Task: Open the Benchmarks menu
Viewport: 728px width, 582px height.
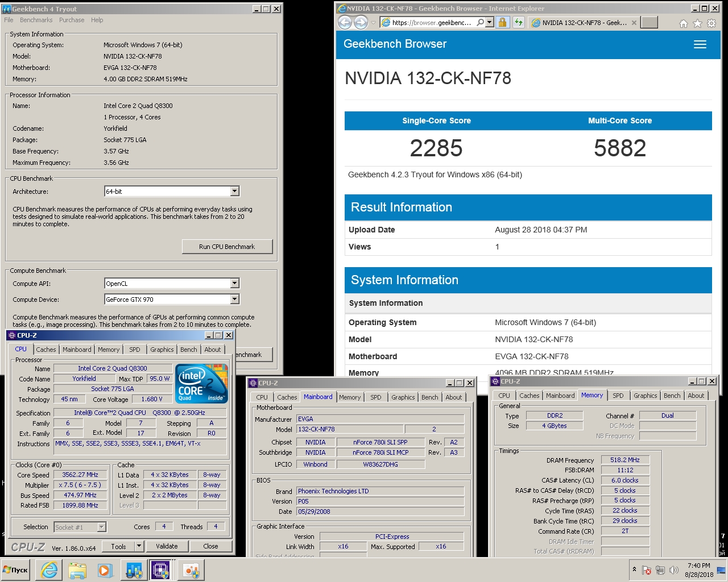Action: click(x=36, y=20)
